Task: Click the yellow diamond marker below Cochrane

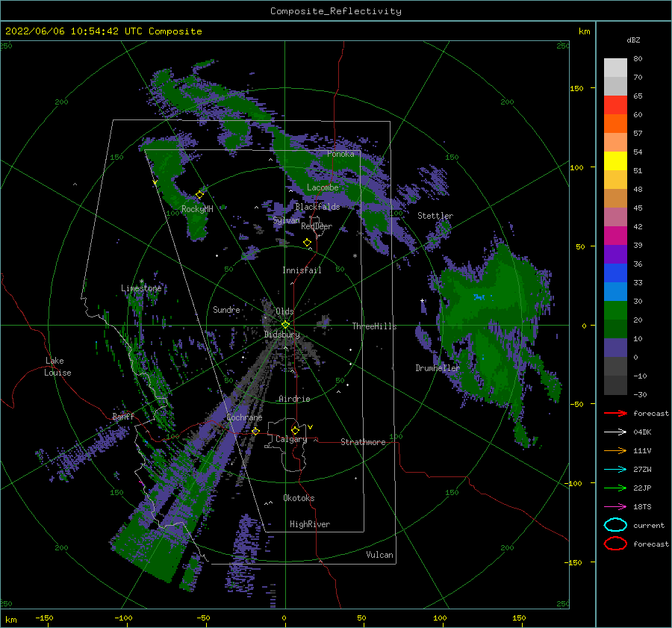Action: (256, 431)
